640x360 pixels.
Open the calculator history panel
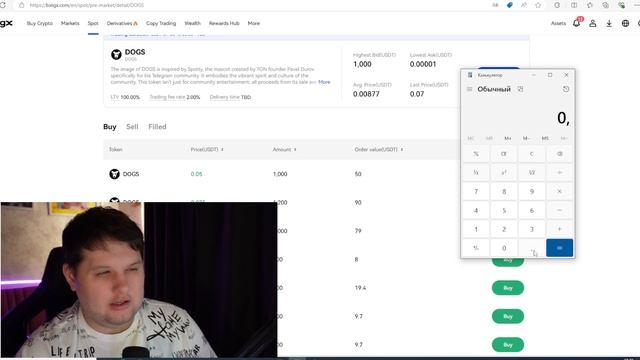566,89
